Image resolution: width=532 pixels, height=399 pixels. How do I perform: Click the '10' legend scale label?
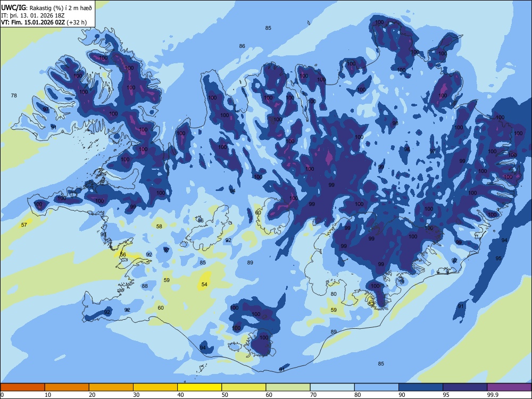48,395
